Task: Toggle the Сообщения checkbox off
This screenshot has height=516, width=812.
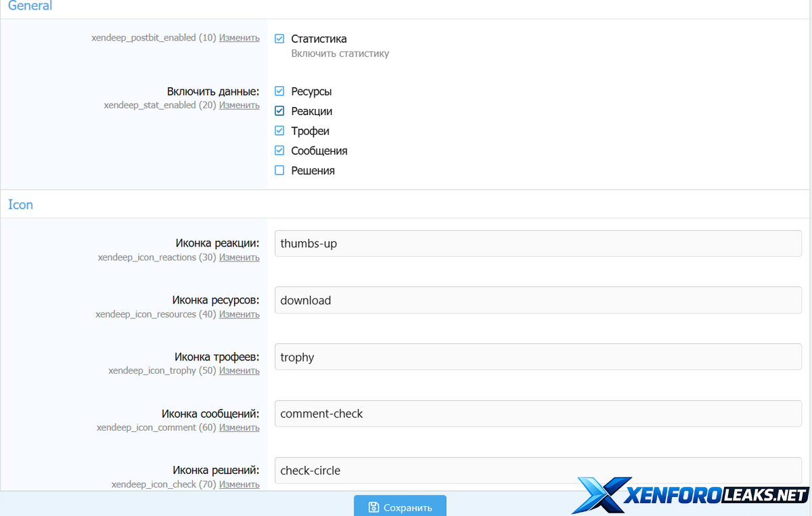Action: pyautogui.click(x=279, y=150)
